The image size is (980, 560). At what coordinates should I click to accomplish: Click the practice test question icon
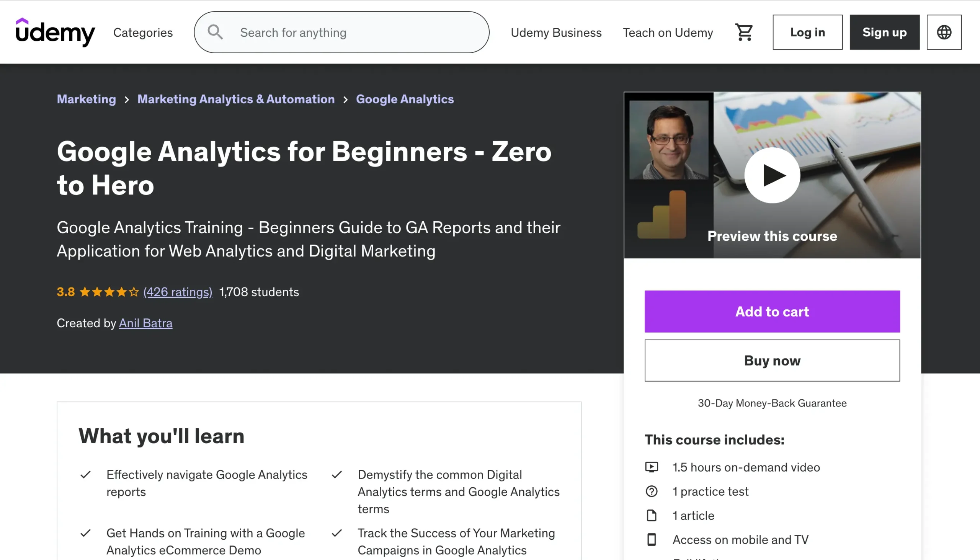coord(652,491)
